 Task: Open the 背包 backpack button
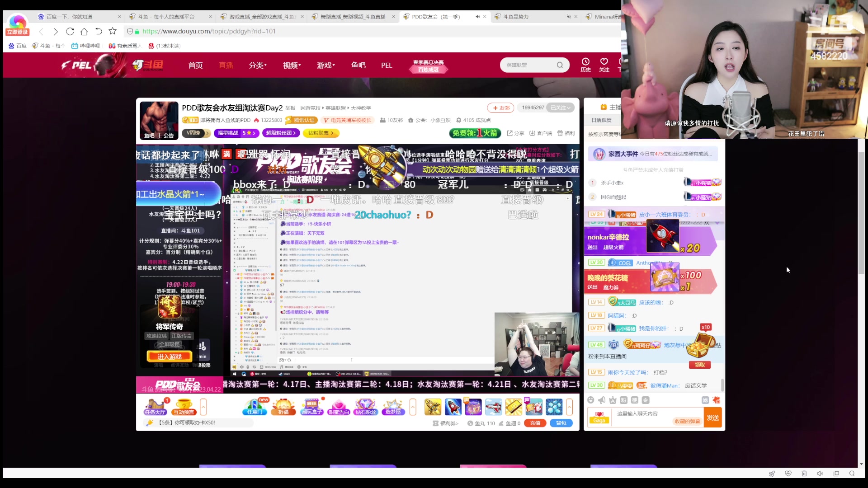click(x=561, y=423)
